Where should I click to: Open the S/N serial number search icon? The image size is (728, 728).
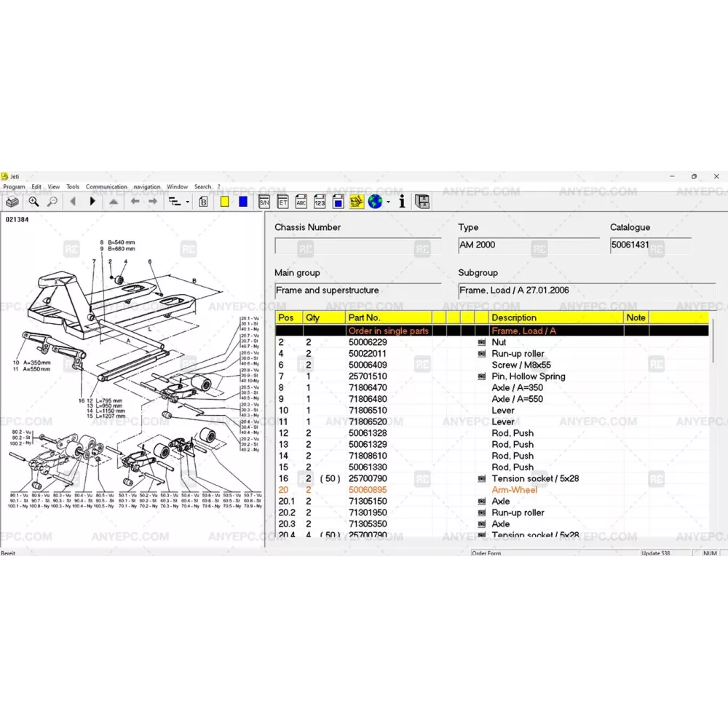264,202
